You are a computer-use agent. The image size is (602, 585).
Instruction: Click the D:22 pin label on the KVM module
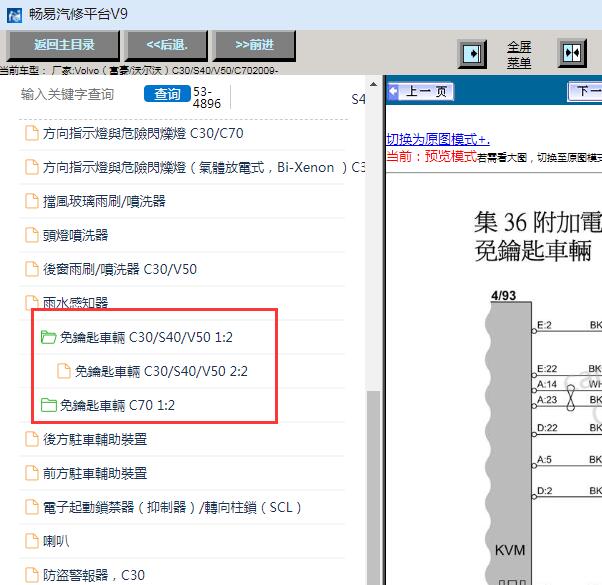pos(547,428)
